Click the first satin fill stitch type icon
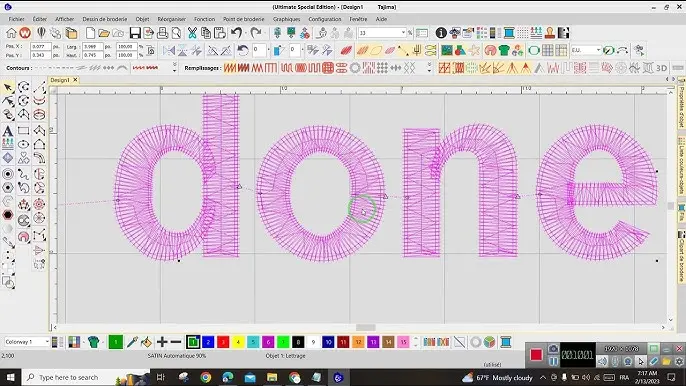Viewport: 686px width, 386px height. point(230,68)
